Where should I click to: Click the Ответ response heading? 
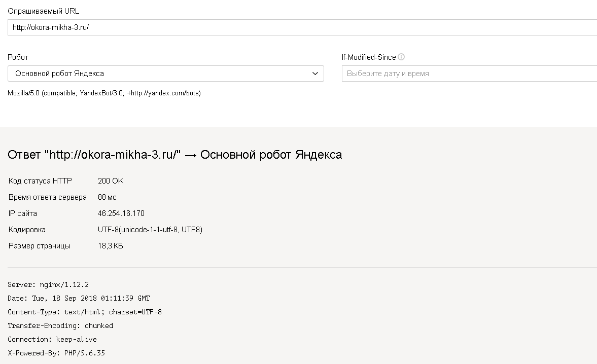click(x=175, y=155)
